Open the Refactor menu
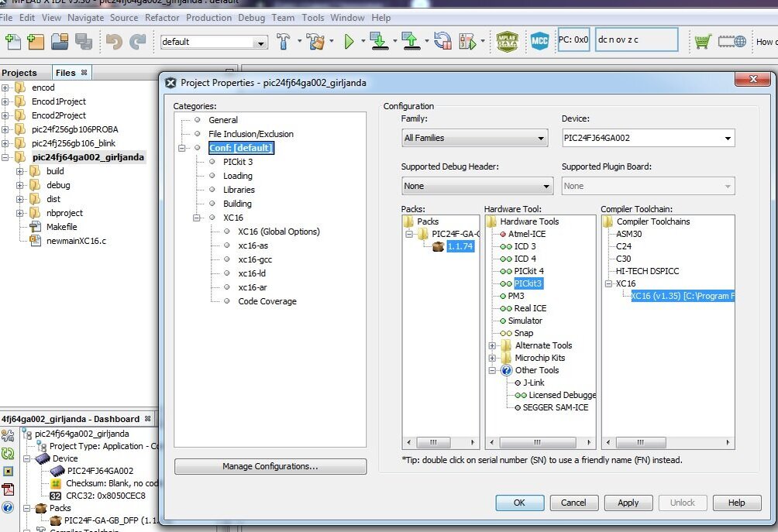This screenshot has height=532, width=778. 162,18
